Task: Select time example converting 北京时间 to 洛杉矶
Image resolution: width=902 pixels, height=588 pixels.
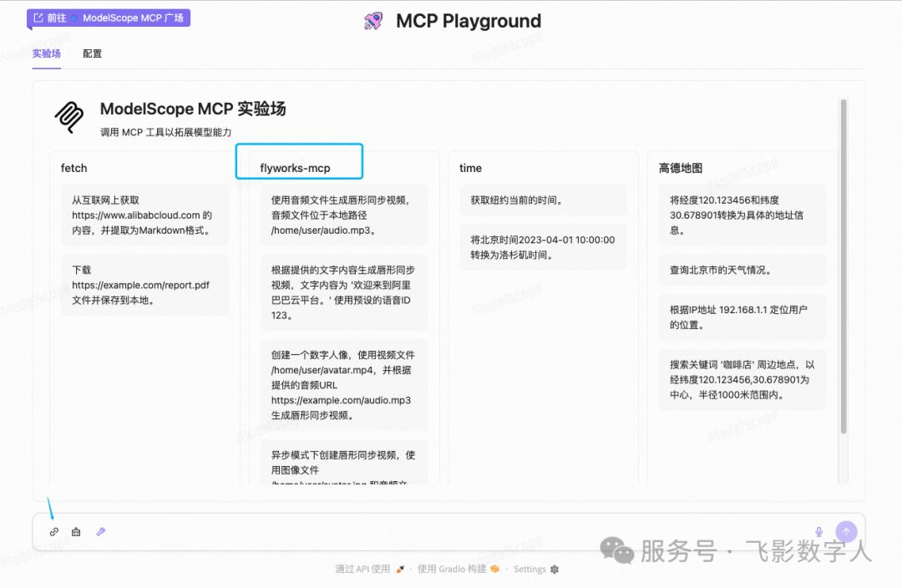Action: [543, 247]
